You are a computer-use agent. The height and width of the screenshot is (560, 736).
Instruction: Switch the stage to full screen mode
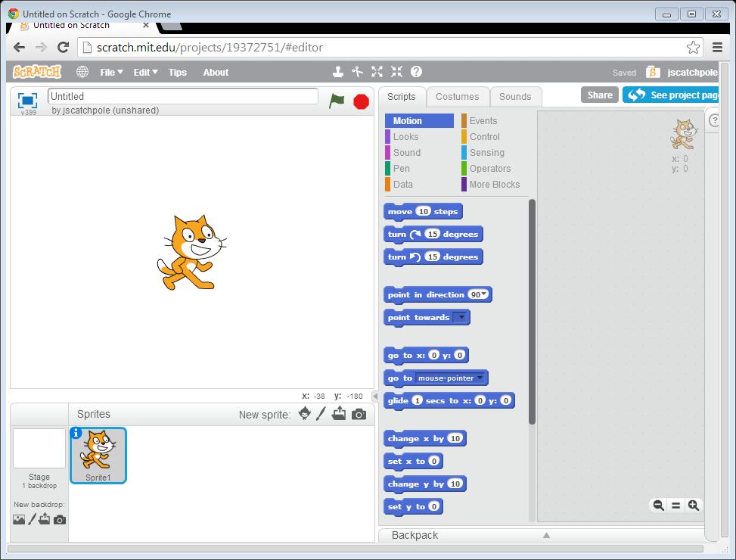28,100
